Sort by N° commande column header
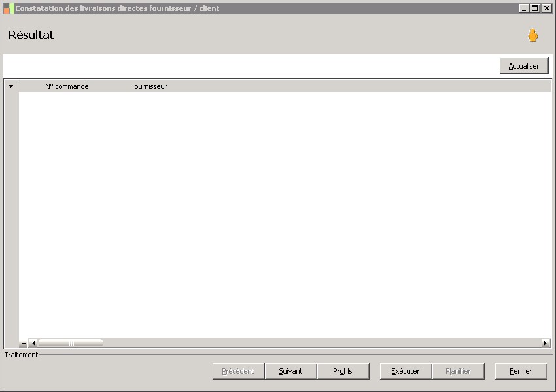The height and width of the screenshot is (392, 556). [x=67, y=86]
